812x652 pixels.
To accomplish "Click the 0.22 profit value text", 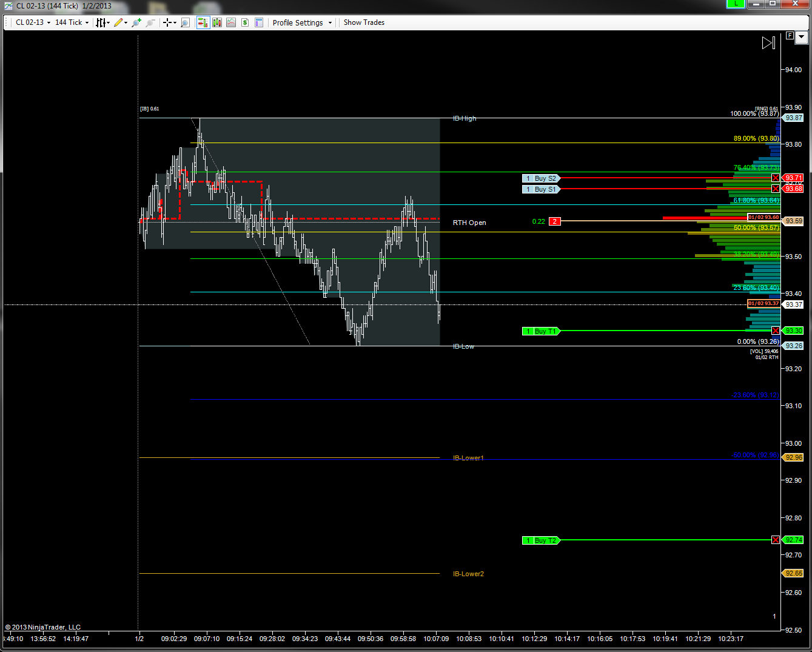I will [x=539, y=221].
